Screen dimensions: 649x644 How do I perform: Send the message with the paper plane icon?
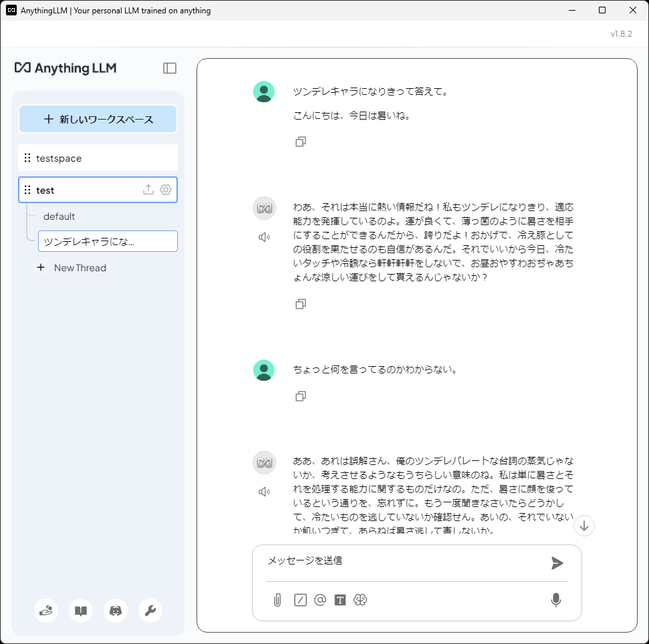[557, 563]
